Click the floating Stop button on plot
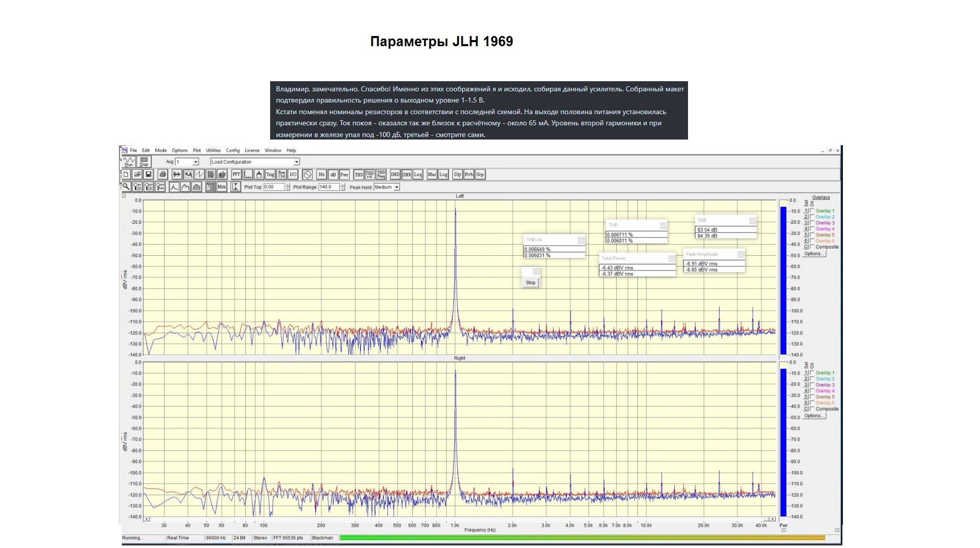980x548 pixels. tap(531, 283)
